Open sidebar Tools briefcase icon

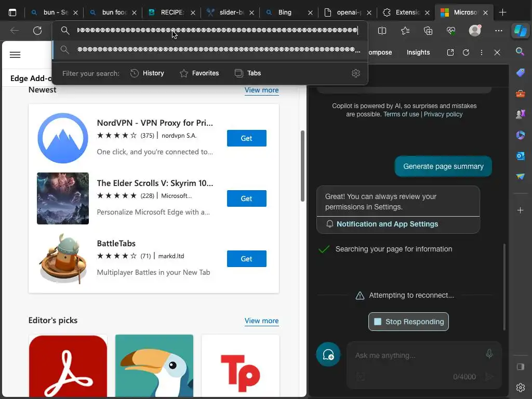pyautogui.click(x=521, y=94)
